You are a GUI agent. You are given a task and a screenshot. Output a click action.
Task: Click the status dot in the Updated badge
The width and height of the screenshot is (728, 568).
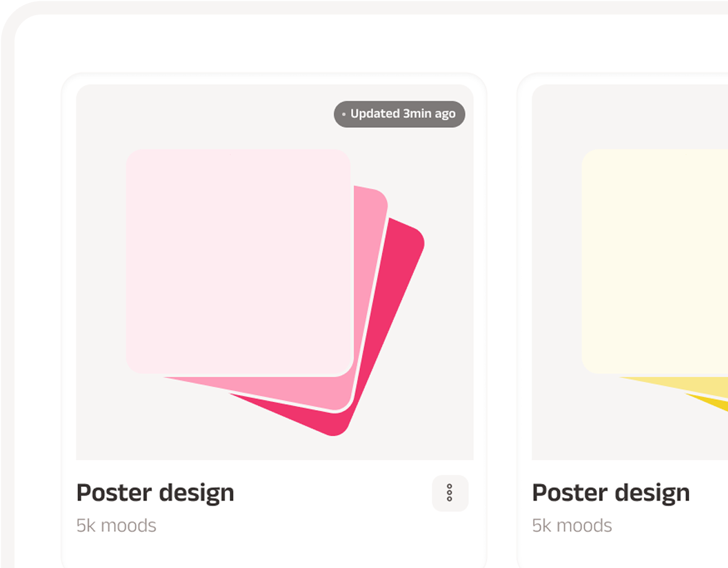click(x=344, y=114)
